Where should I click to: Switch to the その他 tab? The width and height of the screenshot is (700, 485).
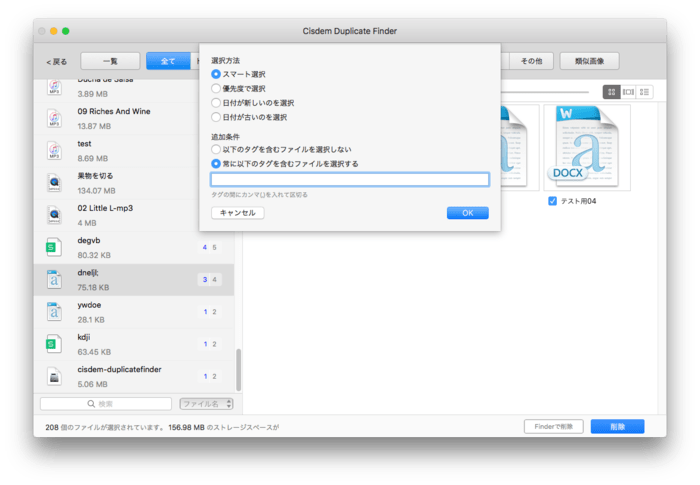point(531,61)
